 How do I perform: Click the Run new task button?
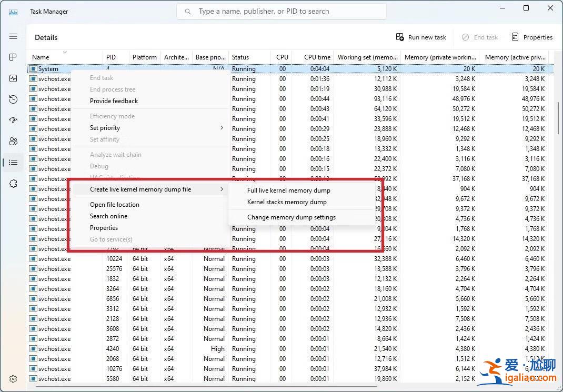pos(421,37)
